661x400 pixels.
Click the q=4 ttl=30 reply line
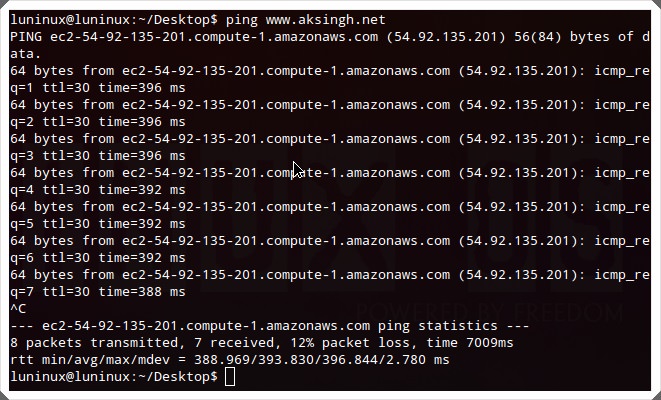coord(98,190)
